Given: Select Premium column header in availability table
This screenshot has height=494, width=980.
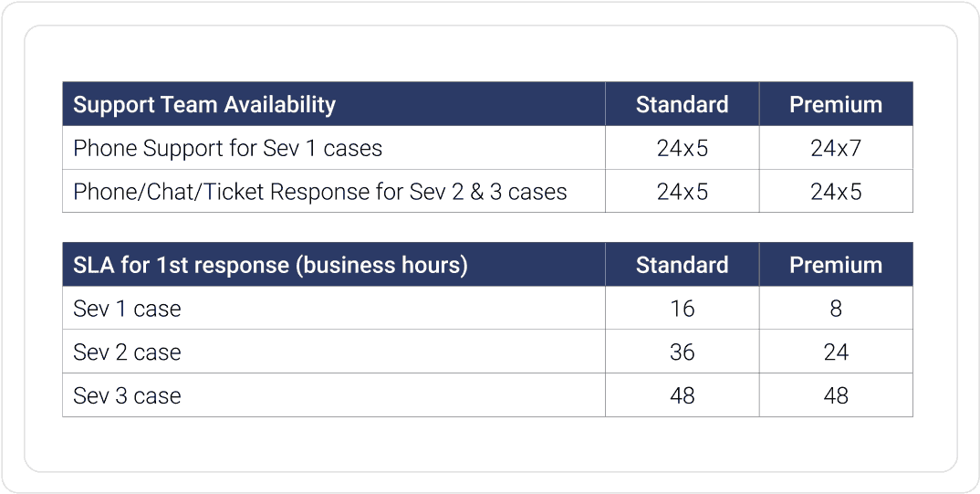Looking at the screenshot, I should [x=836, y=104].
